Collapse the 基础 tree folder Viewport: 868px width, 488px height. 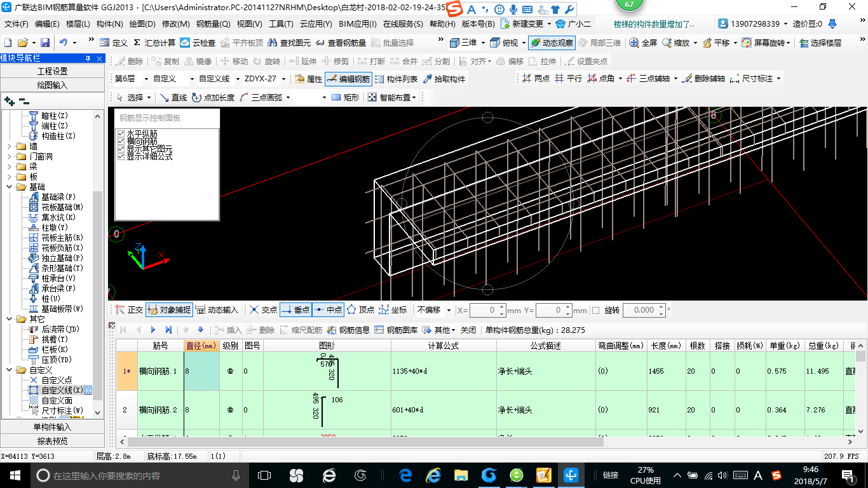(x=10, y=187)
